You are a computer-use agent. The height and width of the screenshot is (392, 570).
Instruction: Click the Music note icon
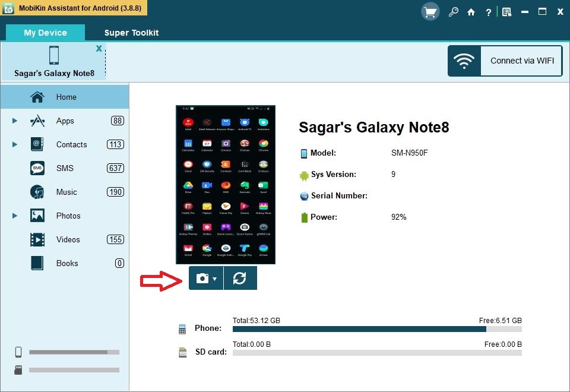(37, 192)
